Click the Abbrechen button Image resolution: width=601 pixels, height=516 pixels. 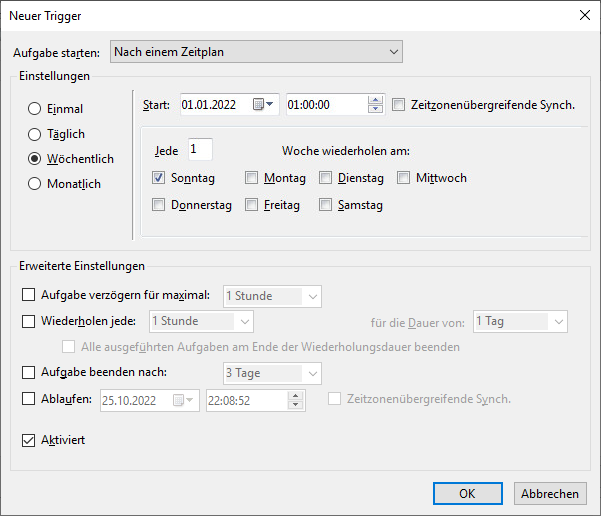pyautogui.click(x=550, y=493)
